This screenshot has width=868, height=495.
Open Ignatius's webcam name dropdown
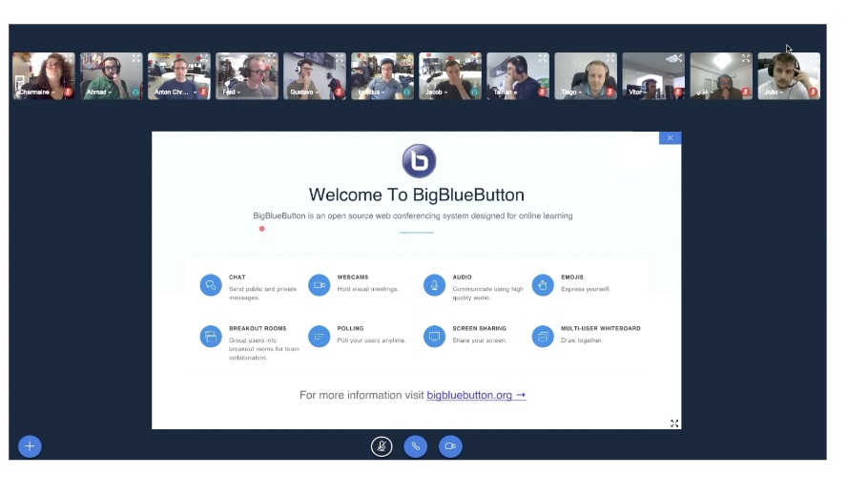371,93
